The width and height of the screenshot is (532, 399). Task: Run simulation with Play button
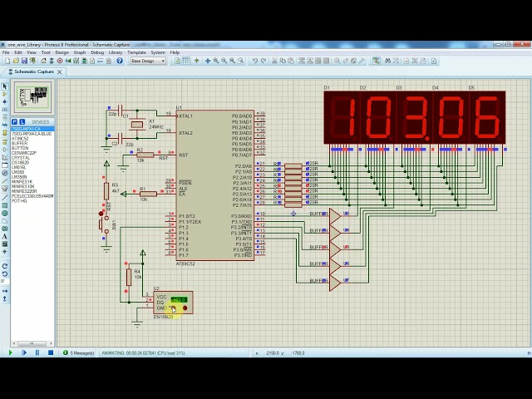click(x=10, y=352)
